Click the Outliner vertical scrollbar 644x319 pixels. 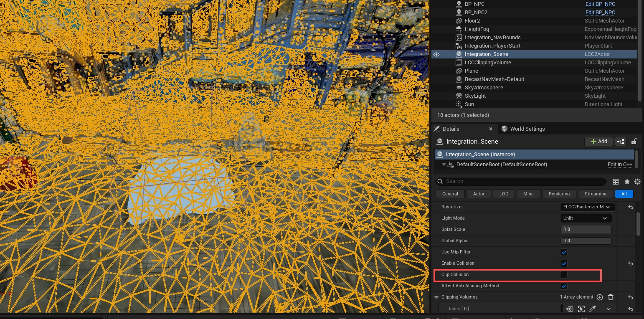point(640,50)
